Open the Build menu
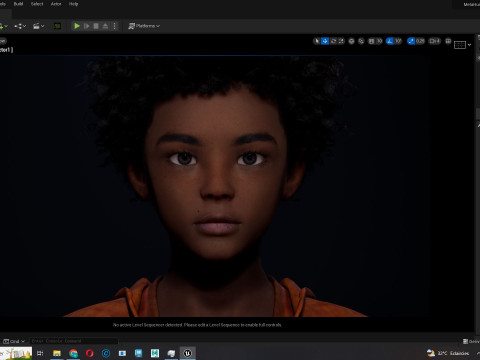 pos(18,4)
